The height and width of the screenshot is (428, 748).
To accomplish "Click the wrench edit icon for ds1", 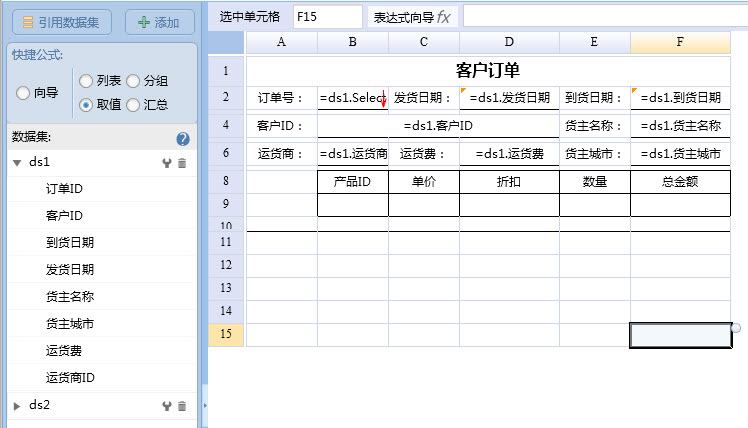I will tap(167, 163).
